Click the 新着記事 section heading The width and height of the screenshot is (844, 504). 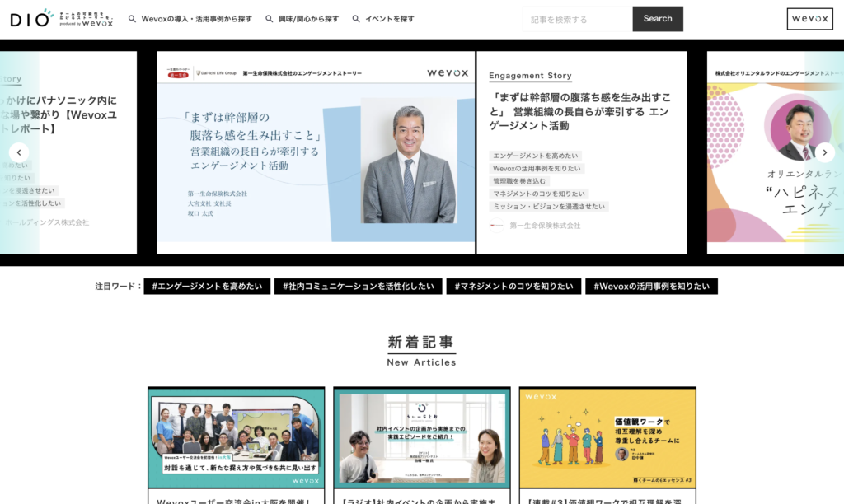tap(421, 342)
